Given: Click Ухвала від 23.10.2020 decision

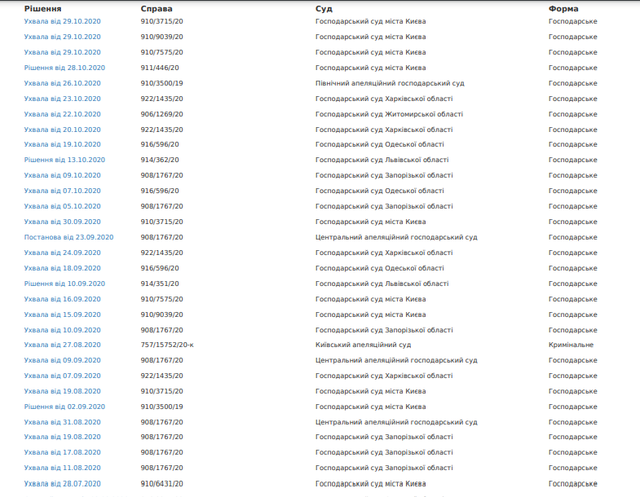Looking at the screenshot, I should pyautogui.click(x=62, y=99).
